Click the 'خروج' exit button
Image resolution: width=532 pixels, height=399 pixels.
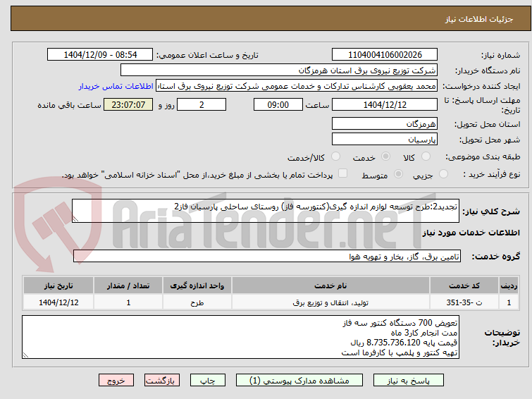[x=116, y=381]
